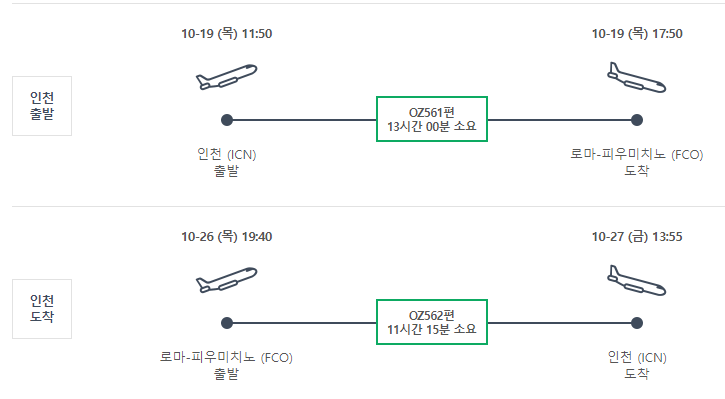
Task: Click the return flight's right endpoint dot
Action: point(637,323)
